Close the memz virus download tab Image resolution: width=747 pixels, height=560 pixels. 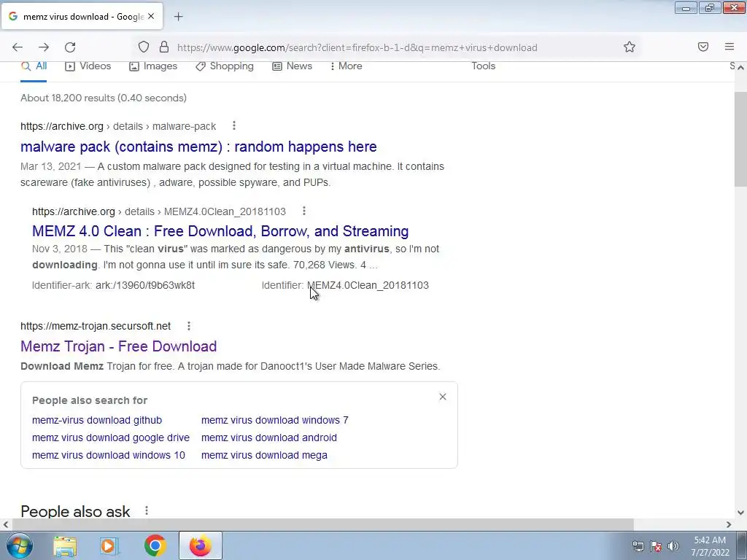click(151, 16)
